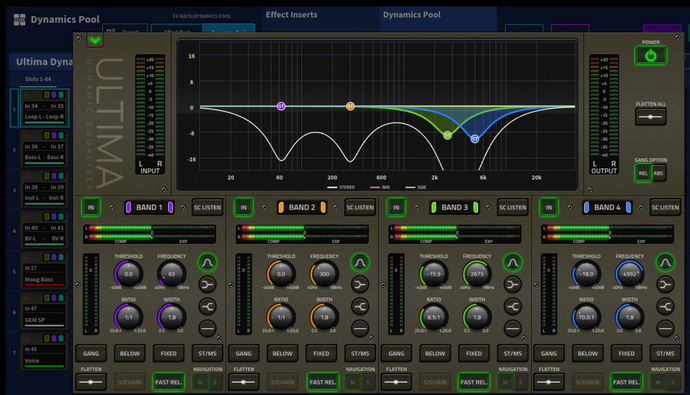Flatten Band 1 with its flatten button
This screenshot has height=395, width=690.
[x=91, y=382]
